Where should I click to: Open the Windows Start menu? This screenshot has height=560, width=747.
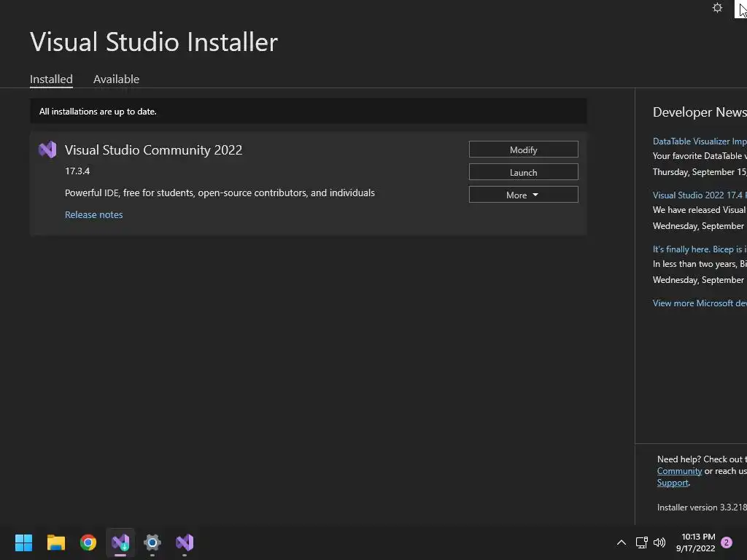[23, 542]
